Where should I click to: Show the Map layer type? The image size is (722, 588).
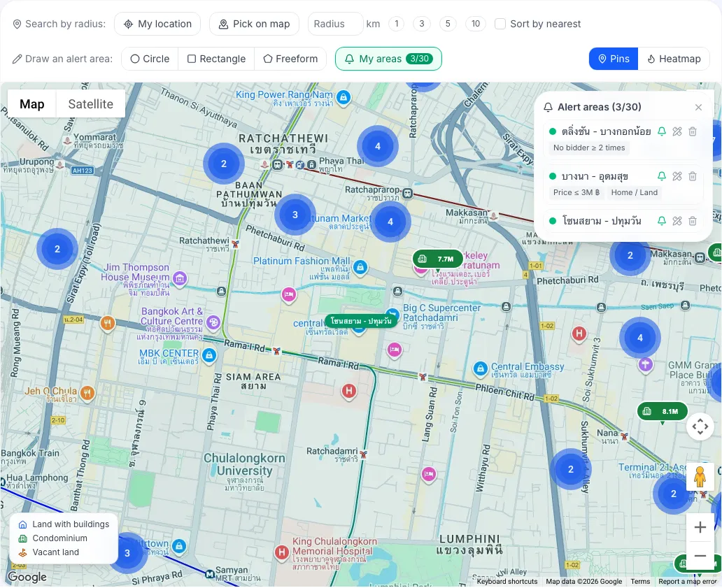pos(31,104)
